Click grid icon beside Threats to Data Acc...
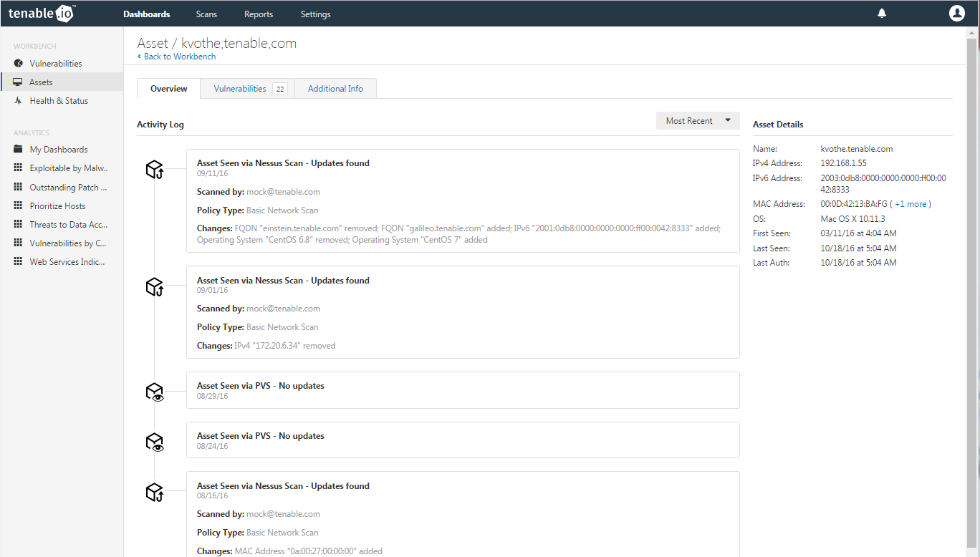Viewport: 980px width, 557px height. pos(18,225)
